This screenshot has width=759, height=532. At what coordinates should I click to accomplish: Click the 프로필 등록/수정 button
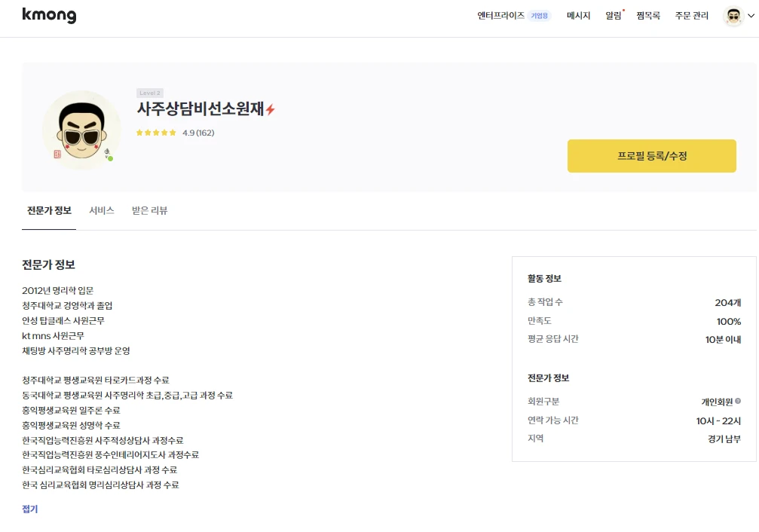(x=651, y=155)
